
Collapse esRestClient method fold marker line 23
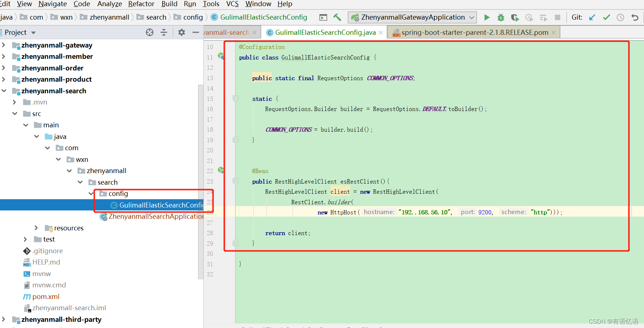point(235,181)
